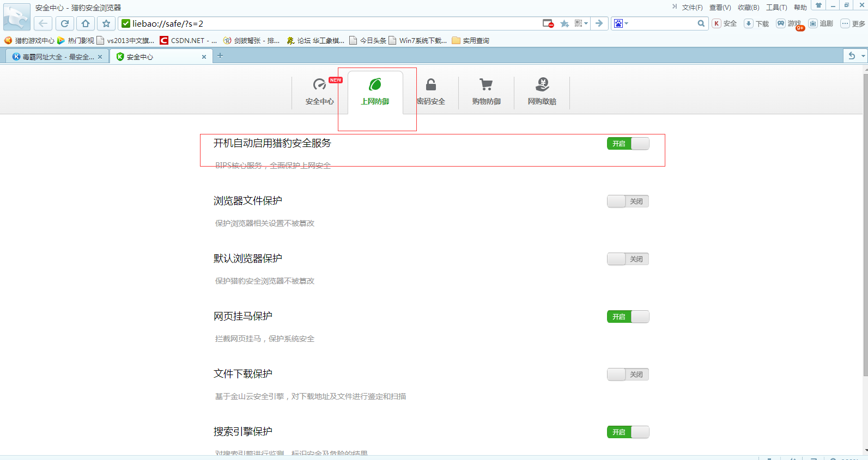Click the 保护浏览器相关设置不被篡改 description
Image resolution: width=868 pixels, height=460 pixels.
265,223
